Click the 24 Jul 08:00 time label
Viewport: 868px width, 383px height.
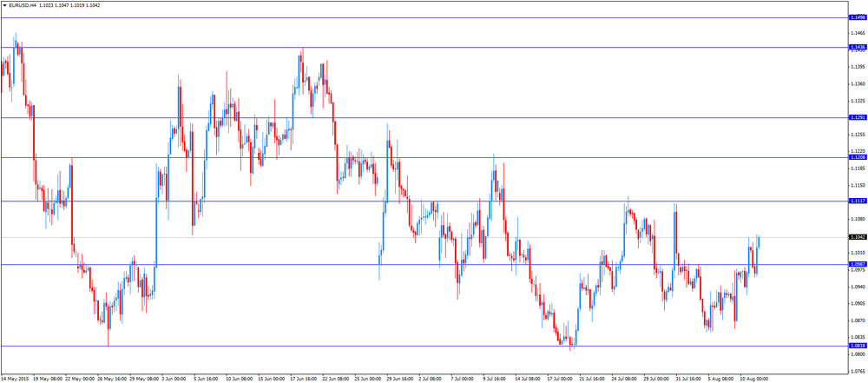(x=624, y=379)
